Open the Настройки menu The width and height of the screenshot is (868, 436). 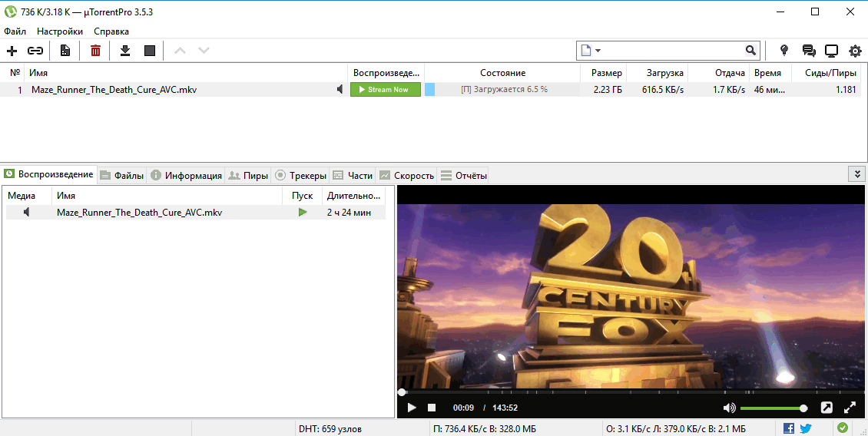pyautogui.click(x=60, y=31)
